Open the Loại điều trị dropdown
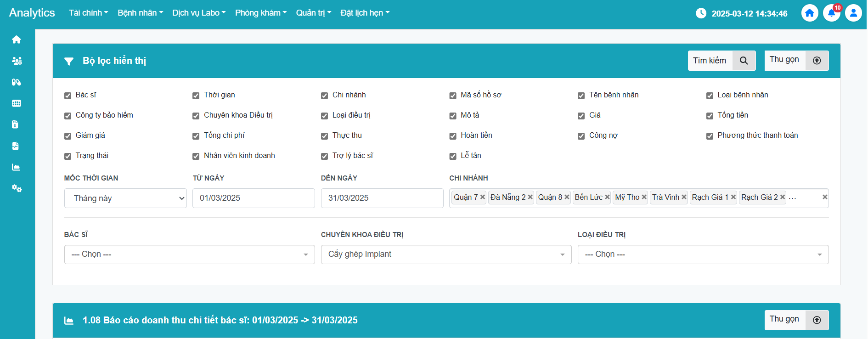This screenshot has height=339, width=868. pyautogui.click(x=703, y=254)
